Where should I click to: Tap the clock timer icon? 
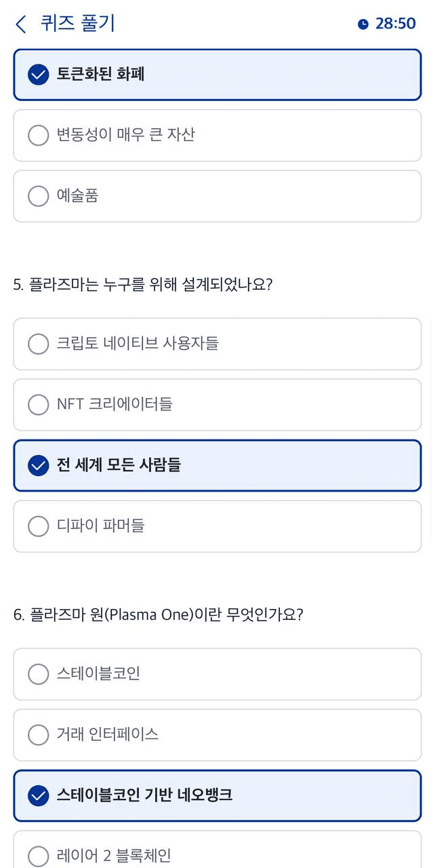tap(363, 24)
